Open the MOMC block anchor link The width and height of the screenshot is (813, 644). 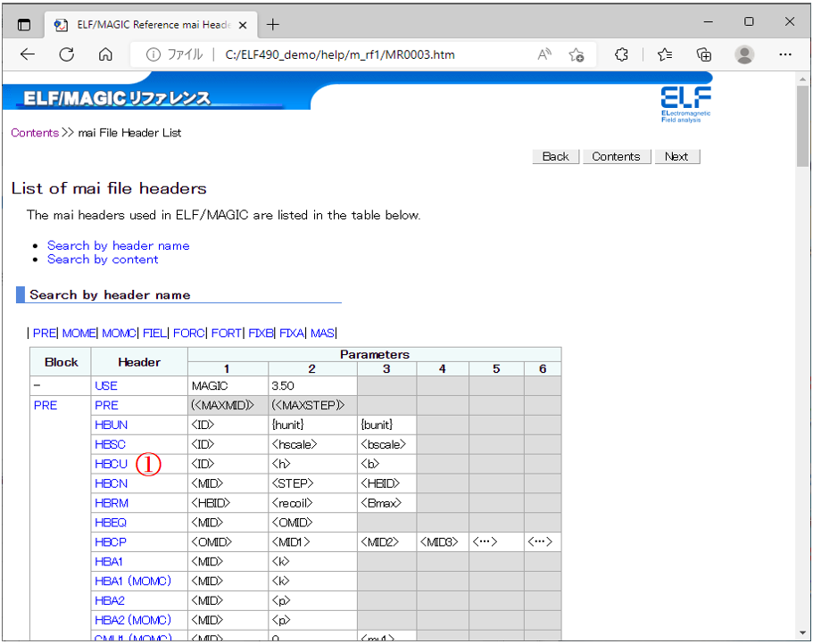click(x=120, y=333)
